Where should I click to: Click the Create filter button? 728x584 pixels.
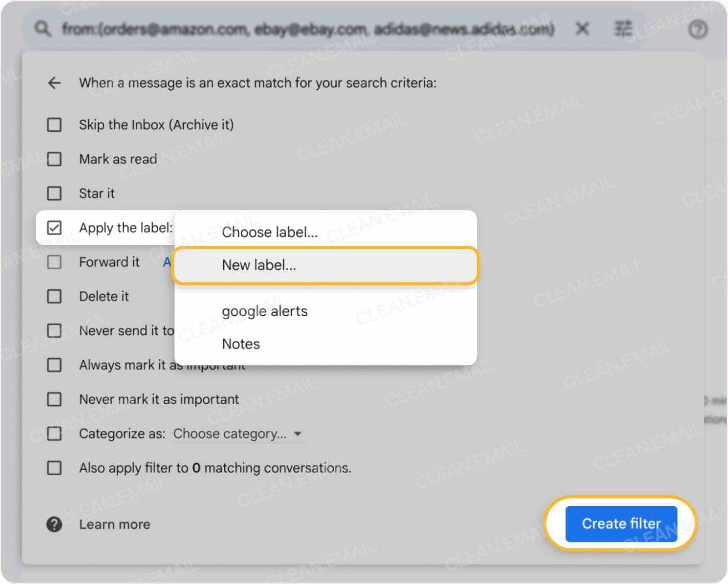[621, 524]
